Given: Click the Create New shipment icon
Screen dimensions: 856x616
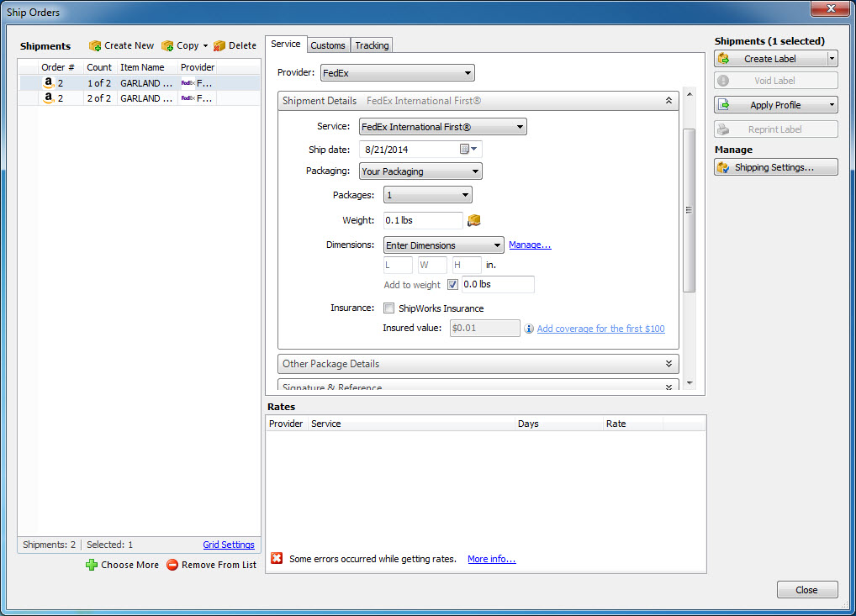Looking at the screenshot, I should [95, 45].
